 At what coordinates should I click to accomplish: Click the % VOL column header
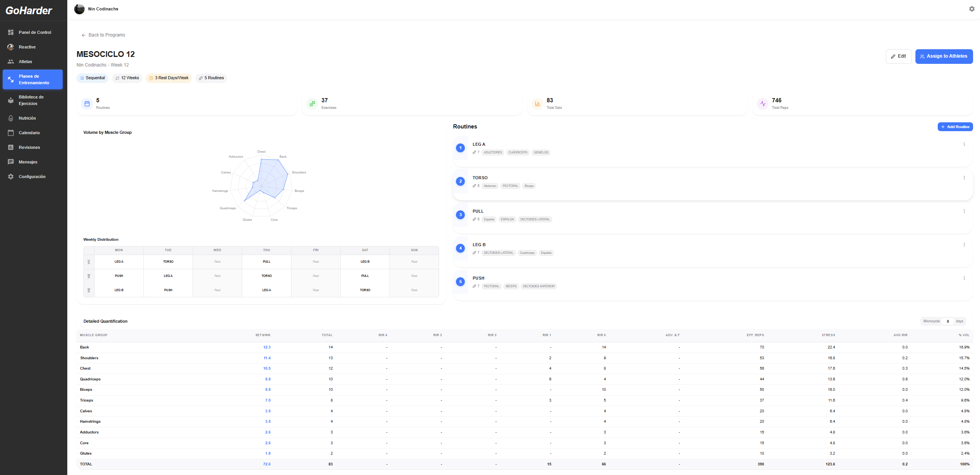964,335
